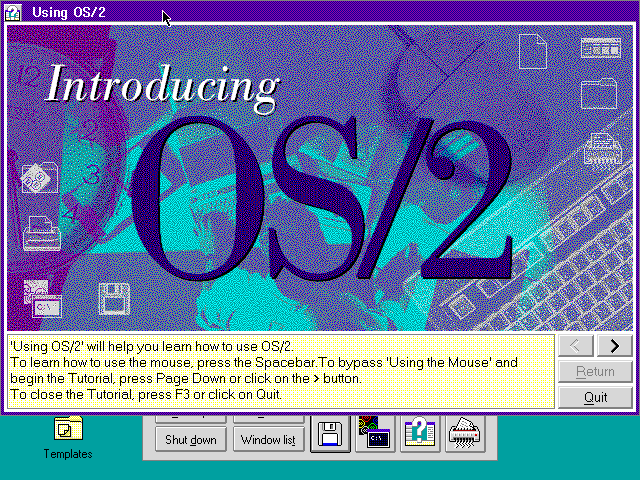Click the folder outline in the tutorial artwork

click(x=600, y=95)
